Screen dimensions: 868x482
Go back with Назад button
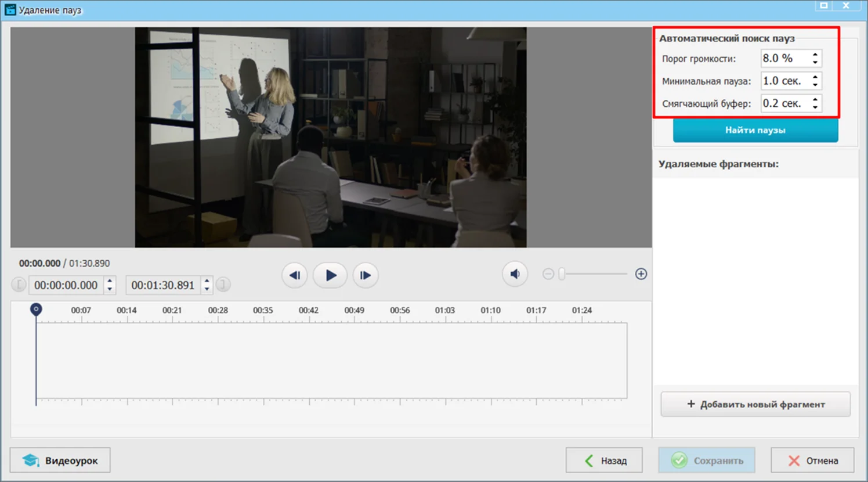(x=604, y=461)
